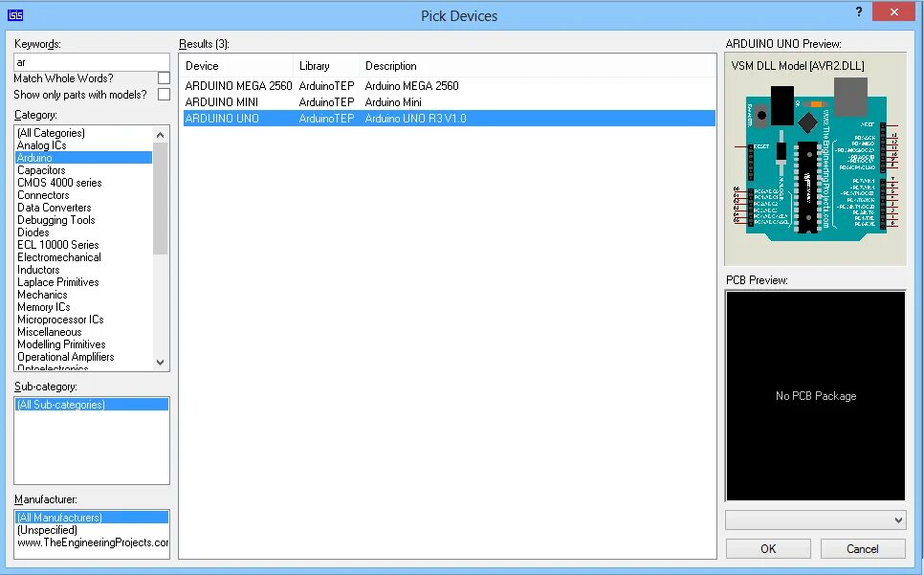Click the ISIS application icon in title bar
This screenshot has width=924, height=575.
coord(14,15)
